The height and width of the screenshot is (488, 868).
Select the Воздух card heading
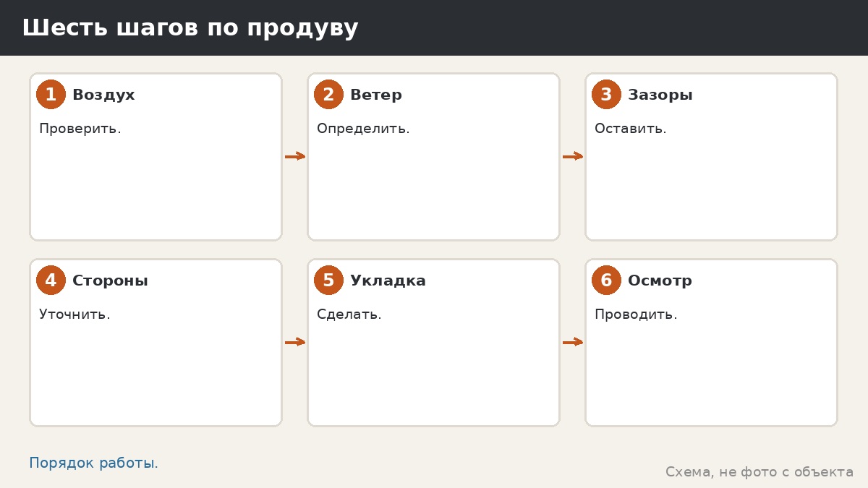point(103,95)
